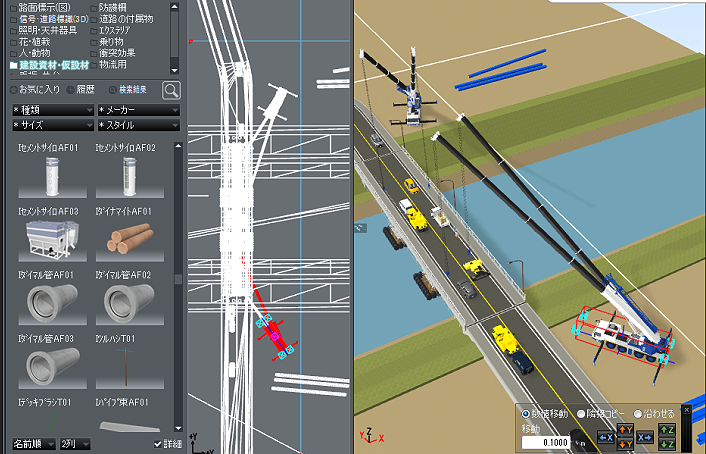Click the magnifier search button
The image size is (706, 454).
tap(171, 90)
